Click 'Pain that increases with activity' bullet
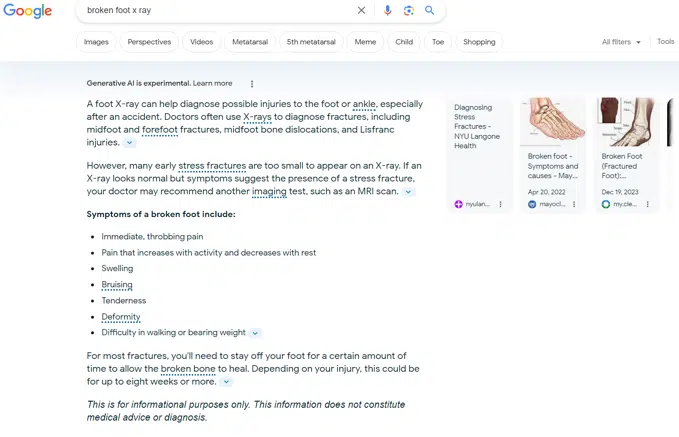This screenshot has height=437, width=679. coord(209,252)
